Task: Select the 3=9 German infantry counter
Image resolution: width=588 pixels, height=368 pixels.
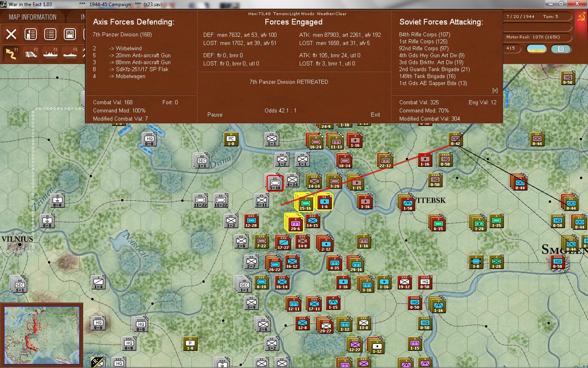Action: click(252, 302)
